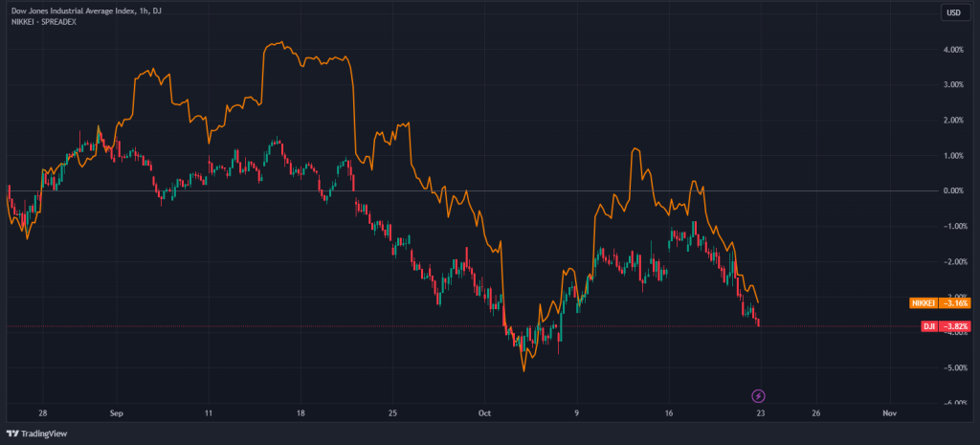Image resolution: width=980 pixels, height=445 pixels.
Task: Click the 2.00% price axis label
Action: point(954,120)
